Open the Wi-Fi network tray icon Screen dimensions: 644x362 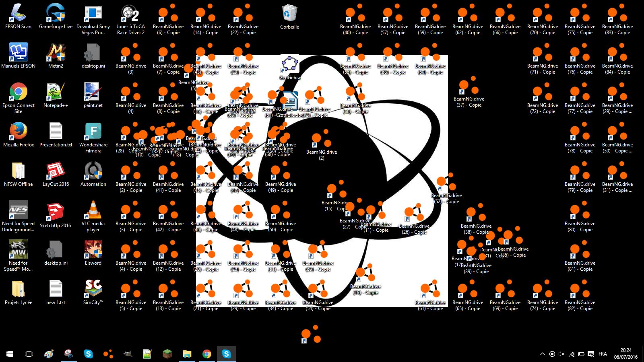pos(572,354)
